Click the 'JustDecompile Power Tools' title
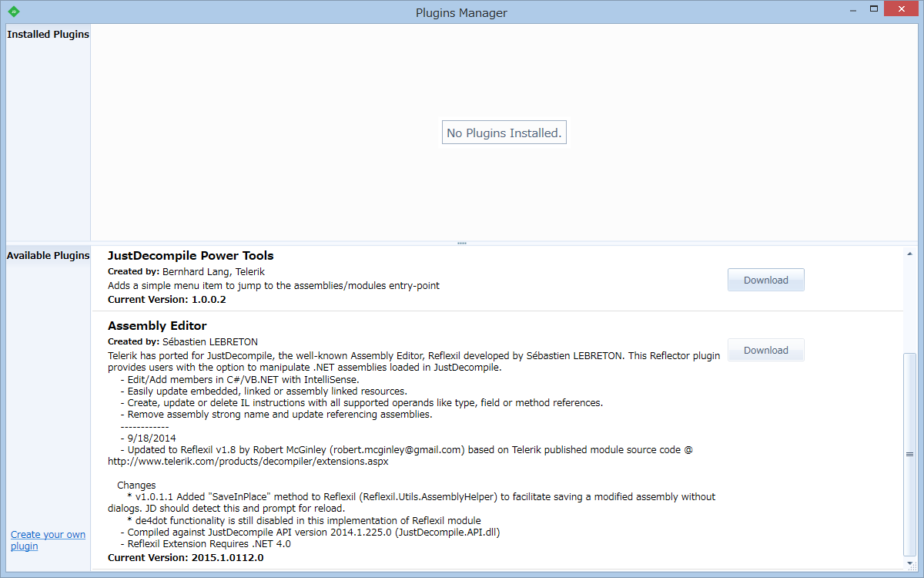 (191, 255)
